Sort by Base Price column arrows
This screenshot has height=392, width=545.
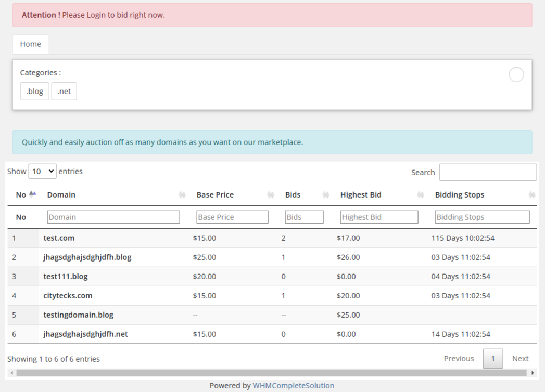pos(271,195)
